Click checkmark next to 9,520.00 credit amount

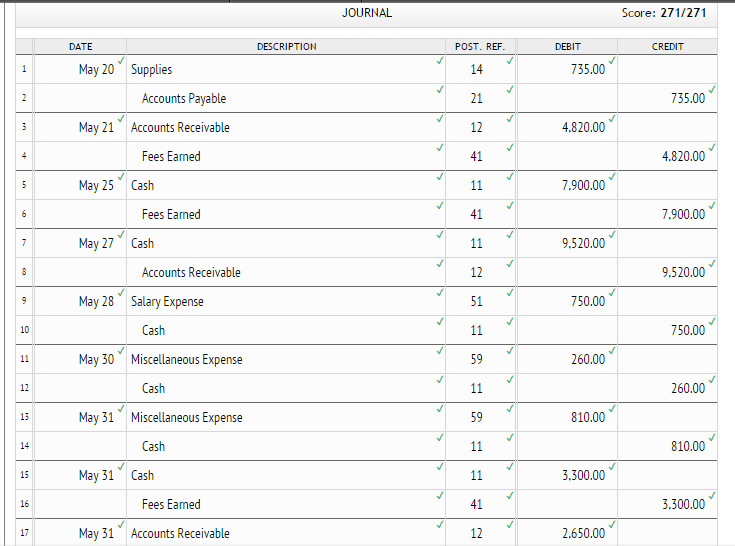[x=711, y=265]
